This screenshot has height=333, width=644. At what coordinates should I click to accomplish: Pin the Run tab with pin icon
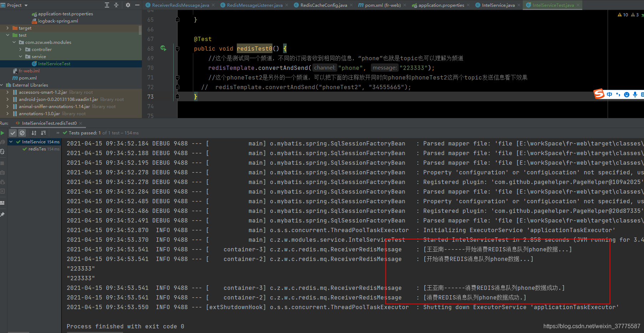[x=2, y=214]
